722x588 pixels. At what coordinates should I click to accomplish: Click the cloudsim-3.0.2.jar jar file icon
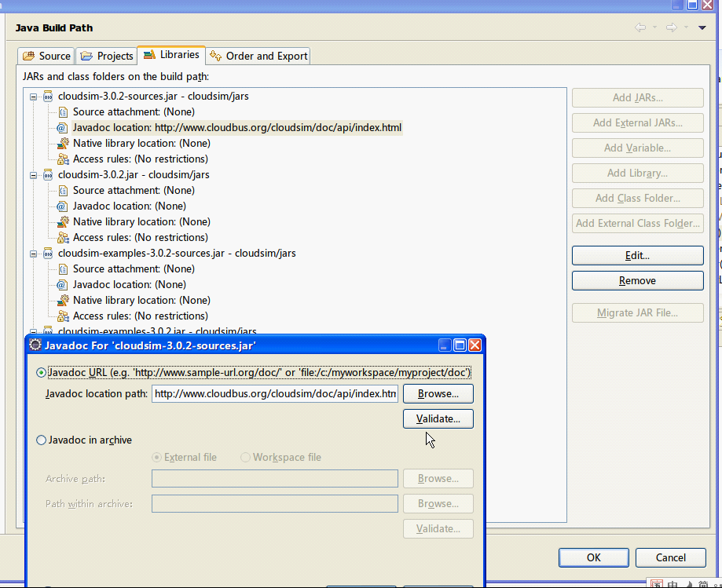[48, 175]
